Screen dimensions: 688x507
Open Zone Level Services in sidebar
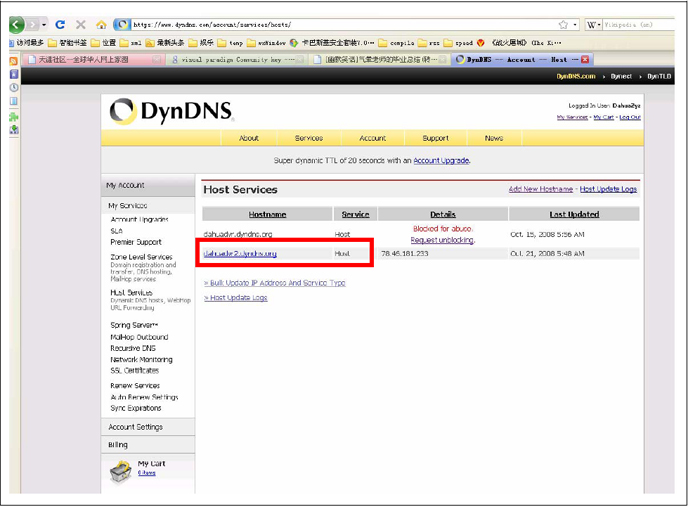tap(141, 257)
